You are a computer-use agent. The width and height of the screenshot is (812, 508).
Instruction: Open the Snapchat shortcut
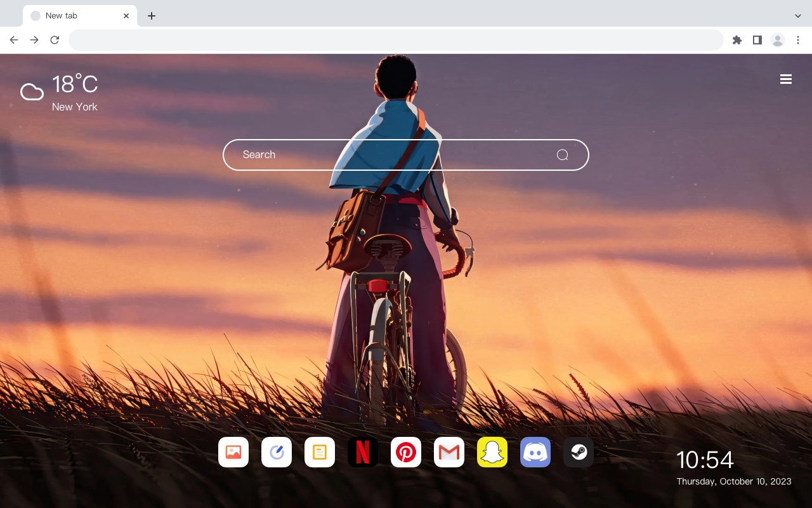(492, 452)
